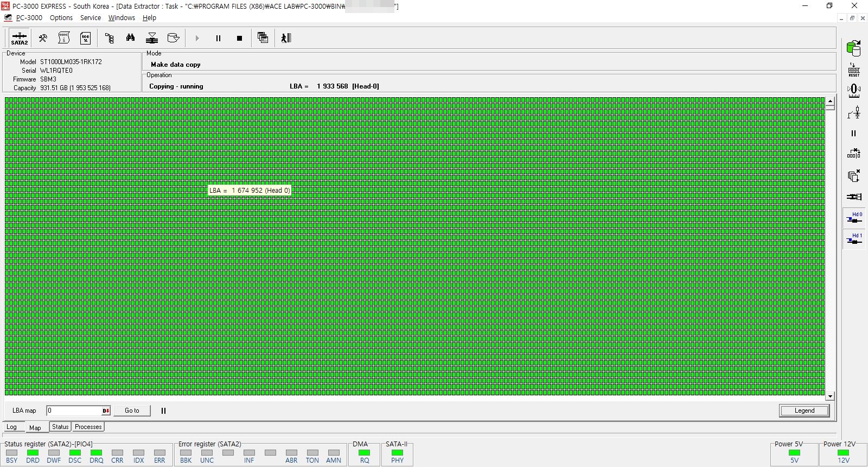Click the RESET icon in right sidebar

(x=854, y=70)
